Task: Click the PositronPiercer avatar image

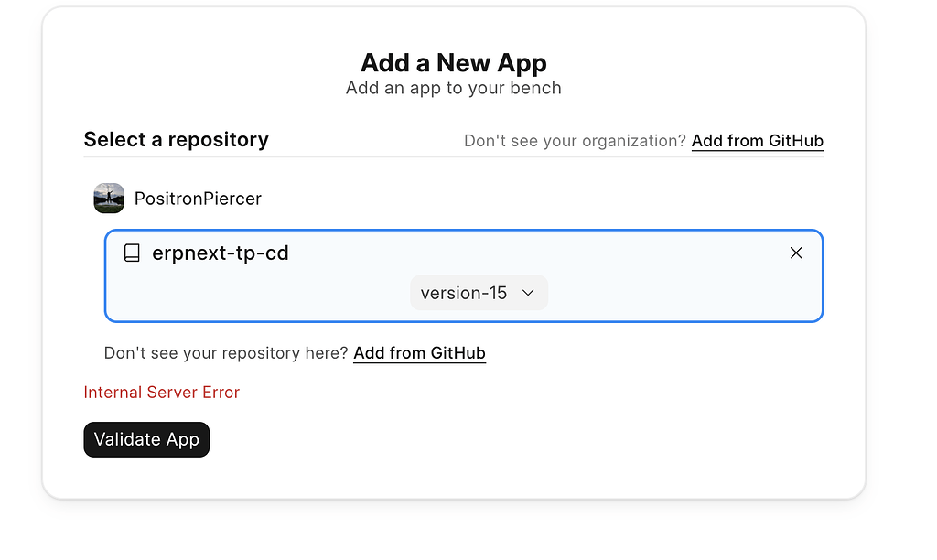Action: pos(109,199)
